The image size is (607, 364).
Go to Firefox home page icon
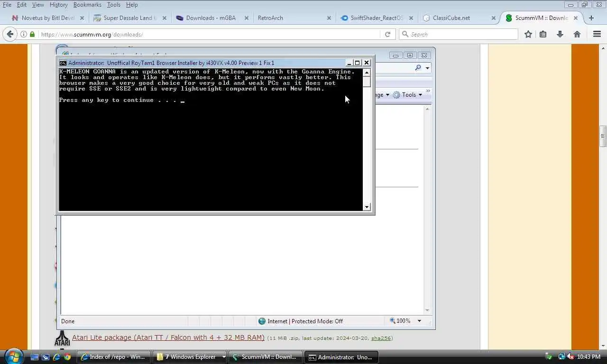(x=577, y=34)
